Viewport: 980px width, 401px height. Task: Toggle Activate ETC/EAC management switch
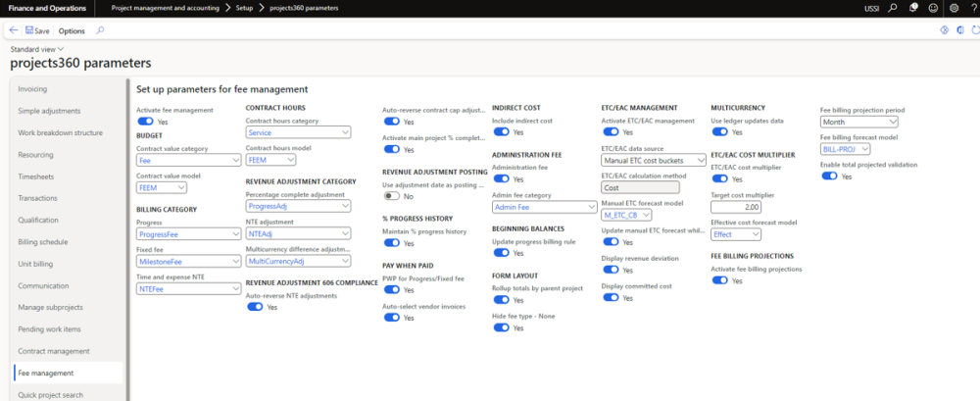(x=611, y=131)
